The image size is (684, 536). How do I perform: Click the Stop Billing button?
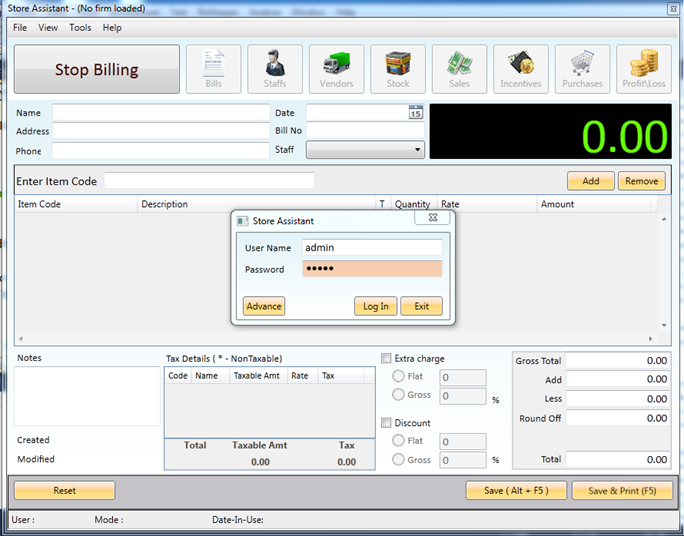pos(97,69)
